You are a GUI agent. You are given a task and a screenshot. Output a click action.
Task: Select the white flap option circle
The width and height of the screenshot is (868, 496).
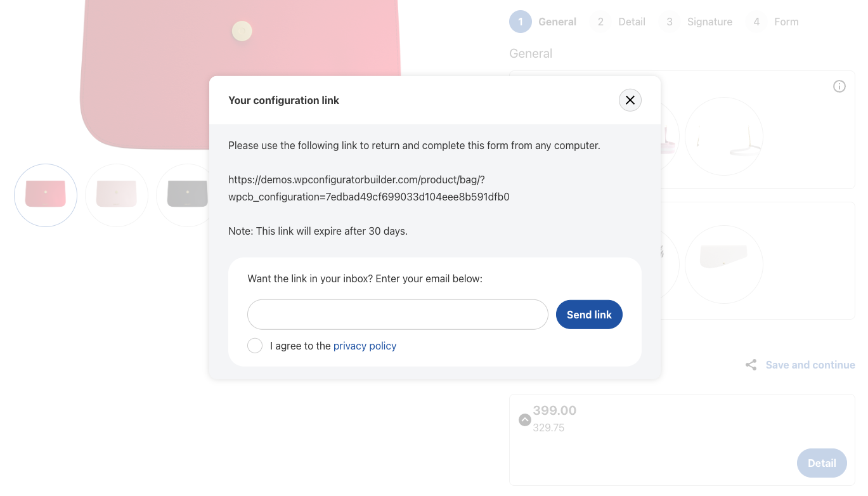(723, 264)
